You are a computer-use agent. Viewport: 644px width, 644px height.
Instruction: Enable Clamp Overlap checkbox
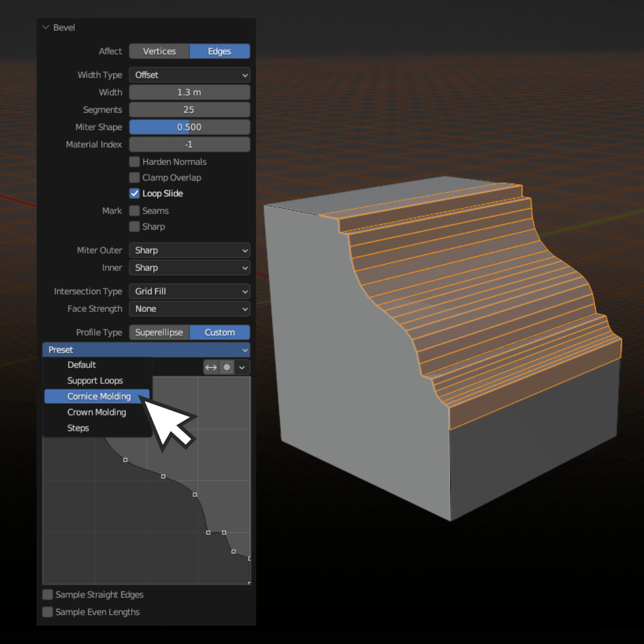tap(134, 178)
